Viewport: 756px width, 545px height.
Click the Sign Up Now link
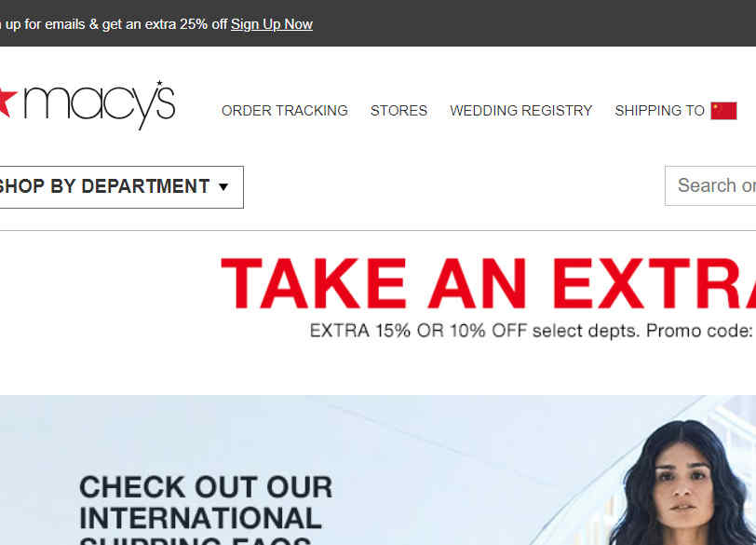click(x=272, y=24)
